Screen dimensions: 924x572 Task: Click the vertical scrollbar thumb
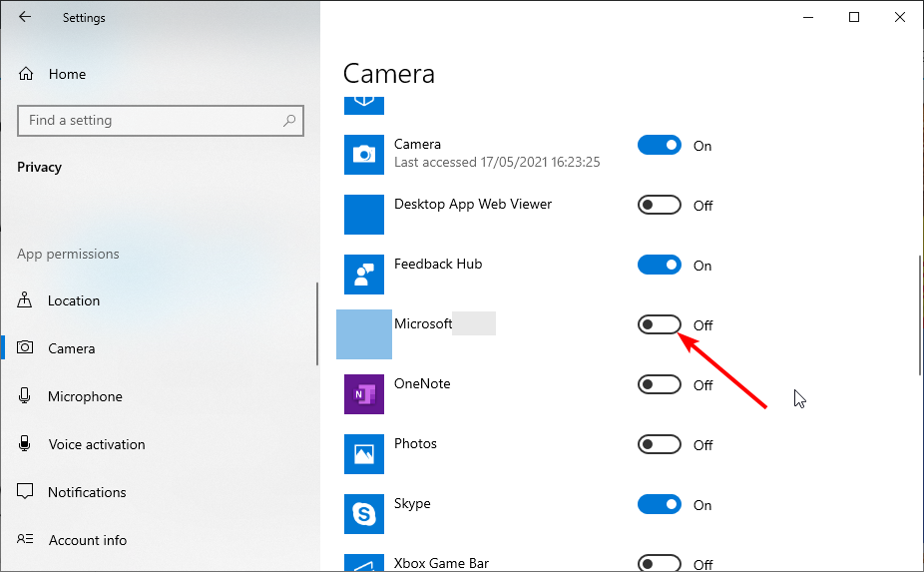click(918, 314)
